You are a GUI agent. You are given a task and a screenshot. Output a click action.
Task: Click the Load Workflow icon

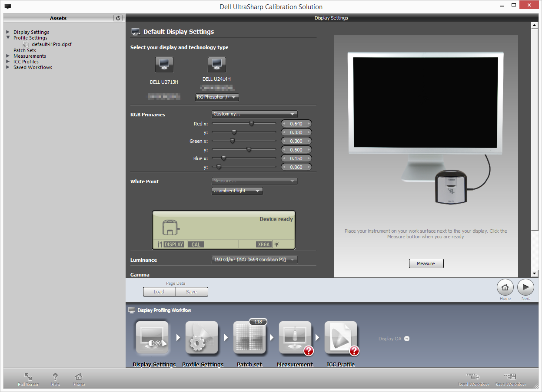click(x=473, y=376)
